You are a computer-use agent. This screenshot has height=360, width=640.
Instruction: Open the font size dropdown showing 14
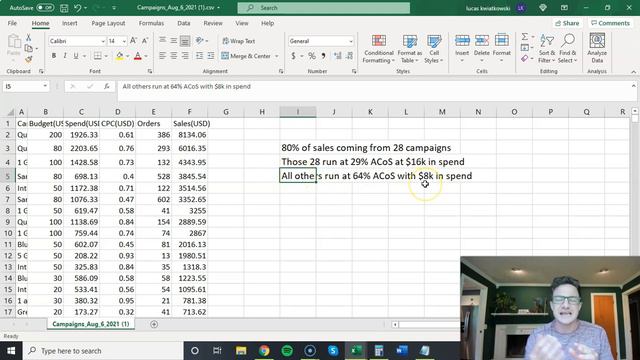pos(124,41)
